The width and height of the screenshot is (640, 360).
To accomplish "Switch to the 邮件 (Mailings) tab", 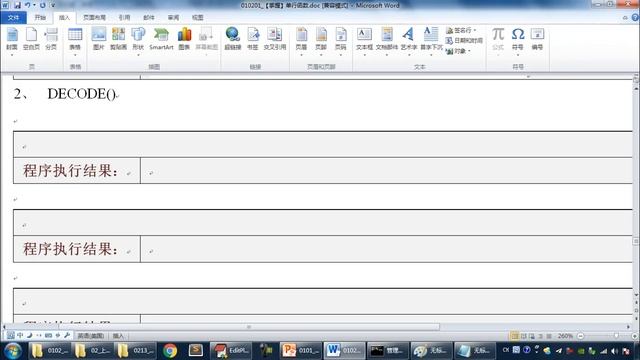I will [149, 18].
